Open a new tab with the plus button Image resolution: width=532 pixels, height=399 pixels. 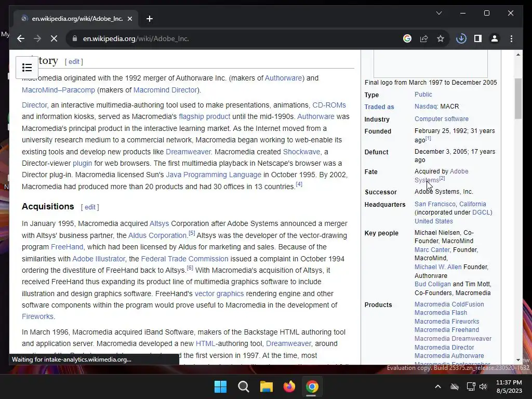pyautogui.click(x=150, y=19)
